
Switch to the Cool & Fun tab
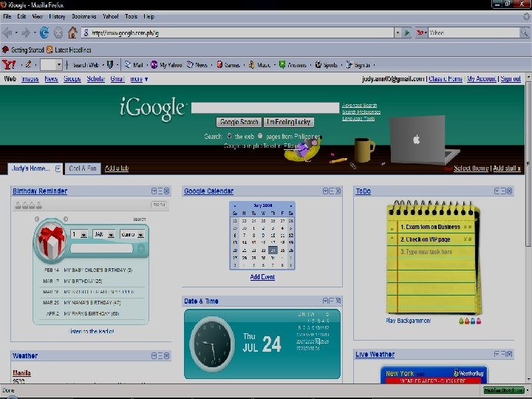[83, 168]
